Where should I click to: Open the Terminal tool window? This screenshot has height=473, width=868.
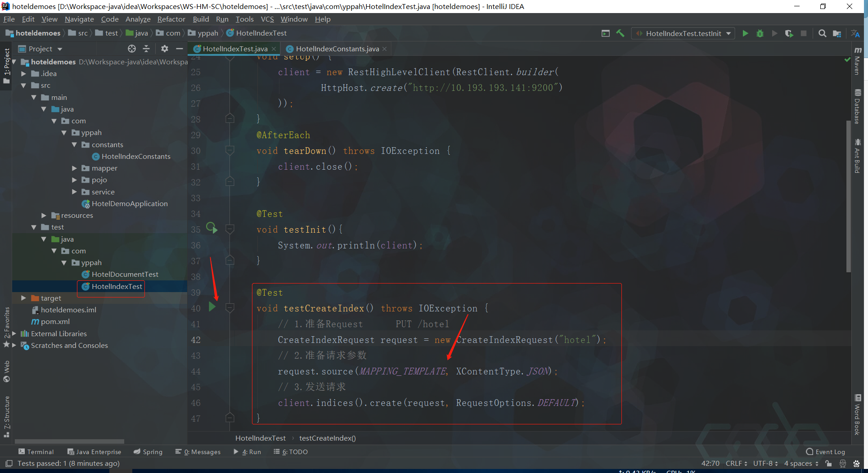[36, 452]
